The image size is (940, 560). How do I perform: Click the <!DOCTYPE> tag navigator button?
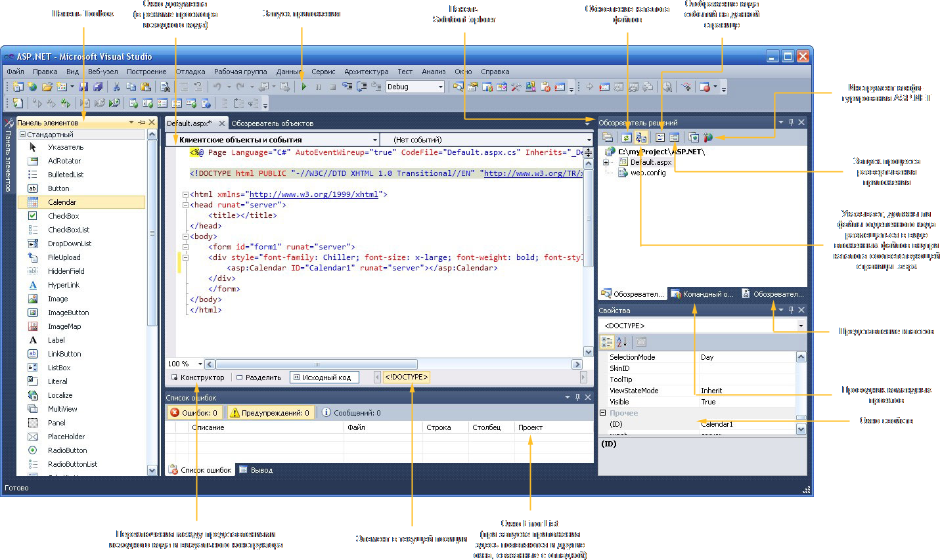click(406, 377)
